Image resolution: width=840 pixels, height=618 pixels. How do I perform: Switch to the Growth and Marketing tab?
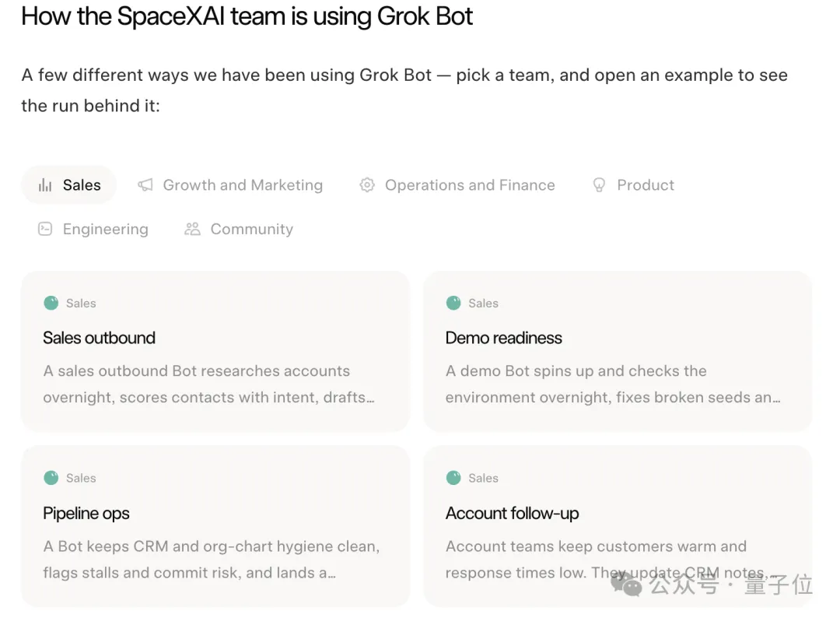[x=243, y=185]
